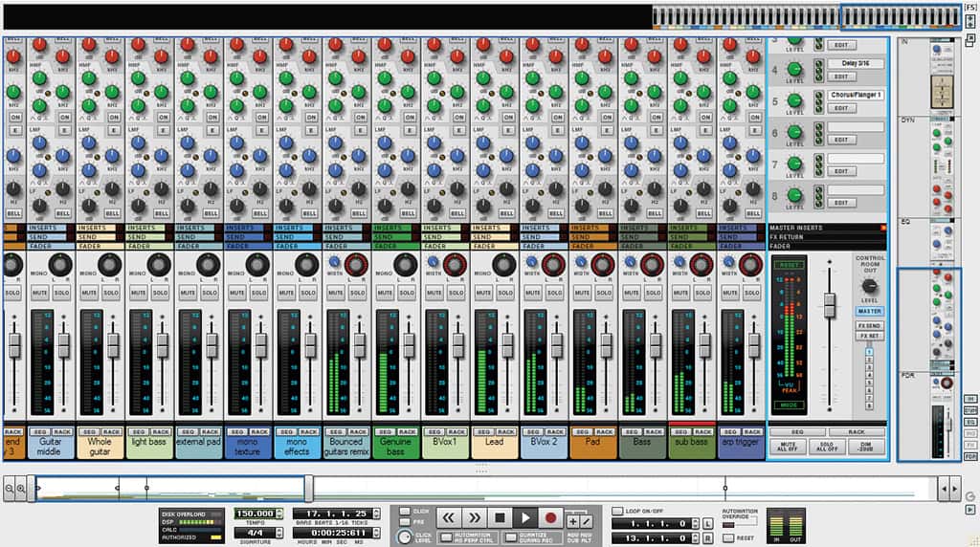The image size is (980, 547).
Task: Click Automation Override Reset button
Action: 728,537
